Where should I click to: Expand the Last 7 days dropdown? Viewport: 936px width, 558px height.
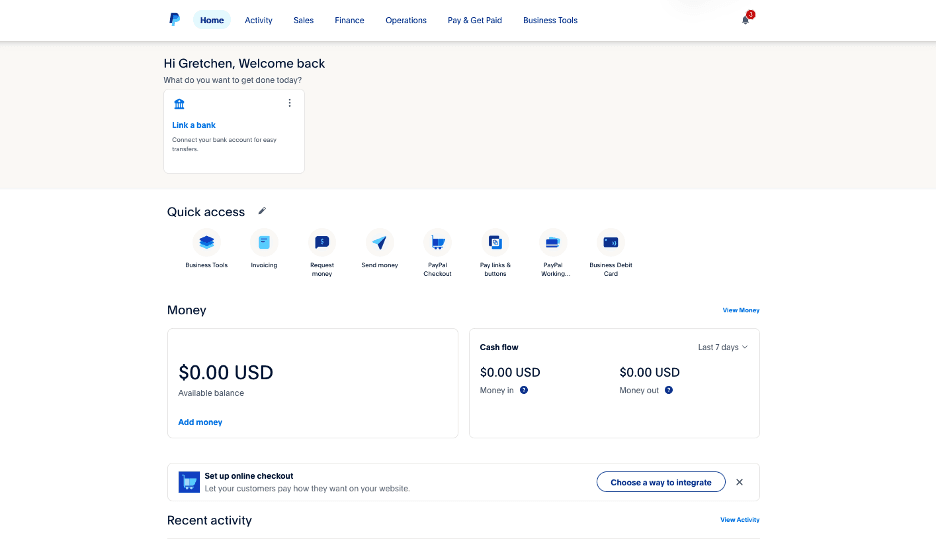723,347
